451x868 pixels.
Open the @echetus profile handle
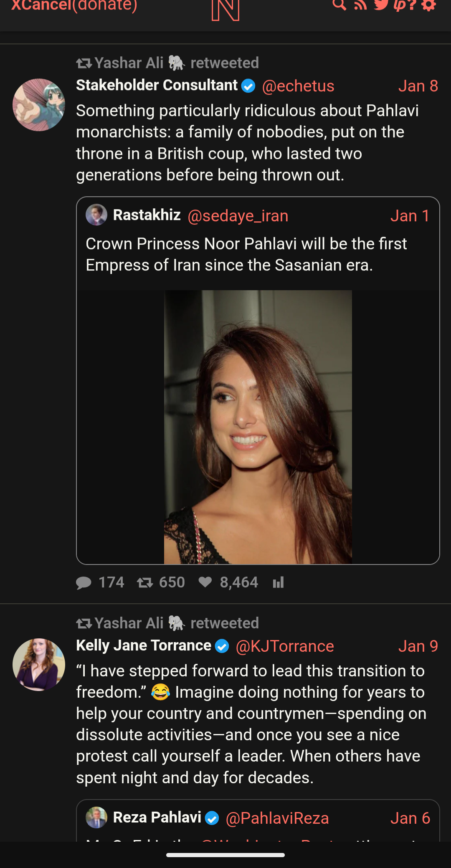(298, 86)
